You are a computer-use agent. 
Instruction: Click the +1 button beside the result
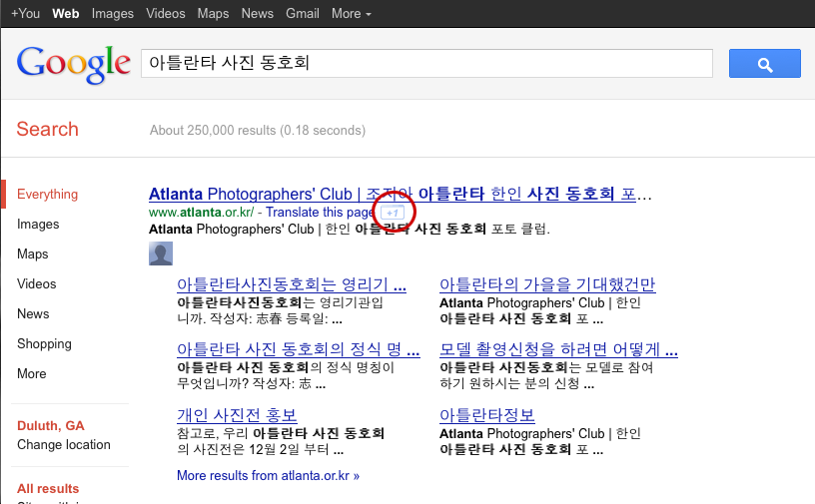tap(394, 213)
